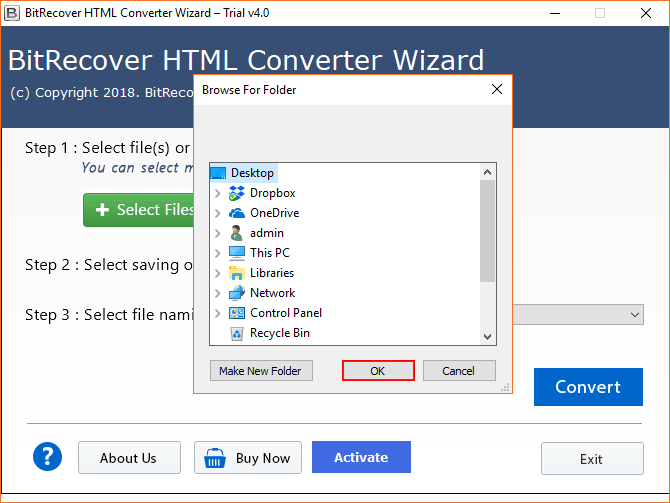Click the BitRecover logo in title bar
Screen dimensions: 670x503
tap(12, 13)
